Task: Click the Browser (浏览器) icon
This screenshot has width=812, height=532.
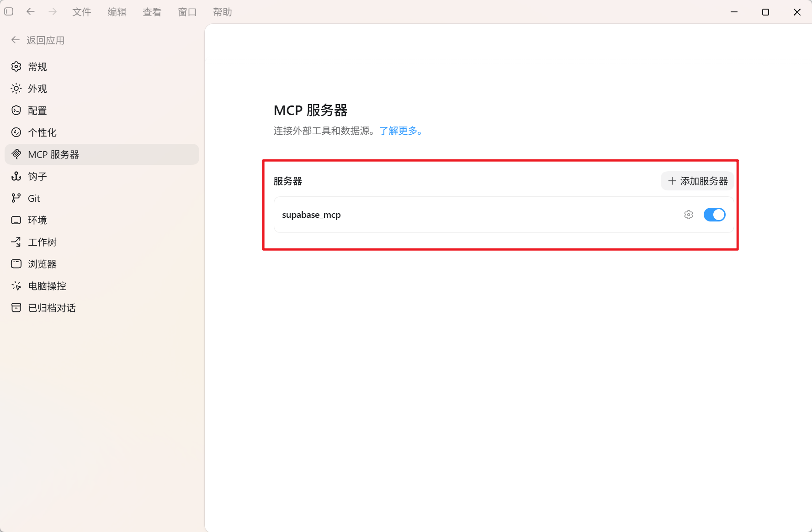Action: click(16, 264)
